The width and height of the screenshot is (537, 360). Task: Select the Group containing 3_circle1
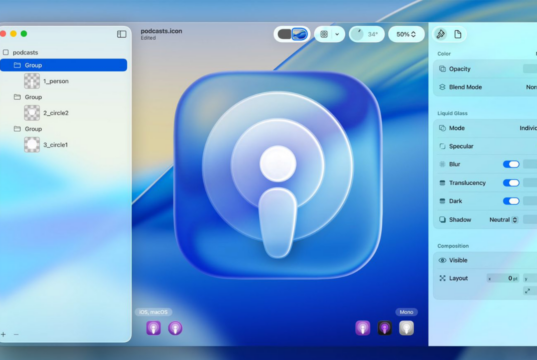point(33,129)
